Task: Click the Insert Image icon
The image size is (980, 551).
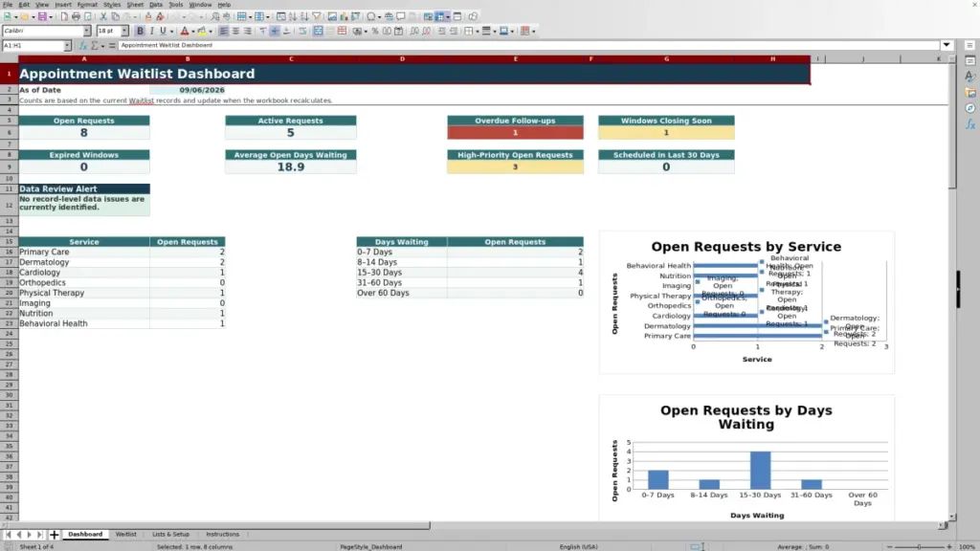Action: 332,16
